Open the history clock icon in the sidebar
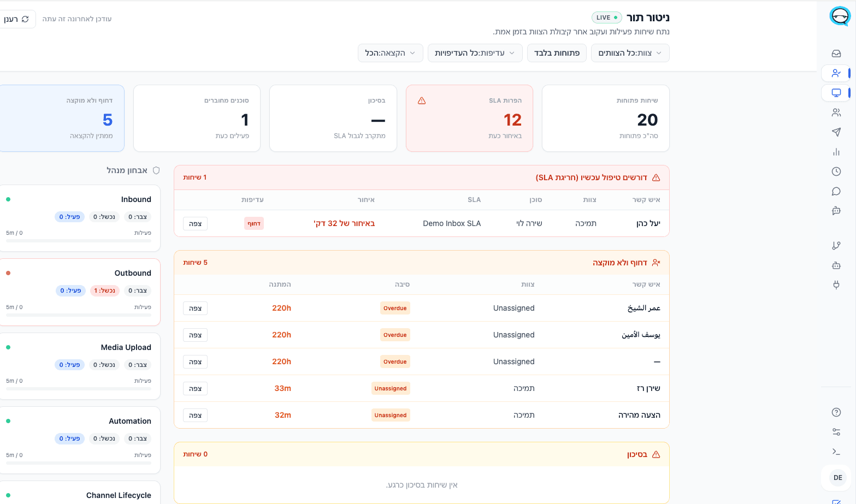Image resolution: width=856 pixels, height=504 pixels. pos(836,171)
